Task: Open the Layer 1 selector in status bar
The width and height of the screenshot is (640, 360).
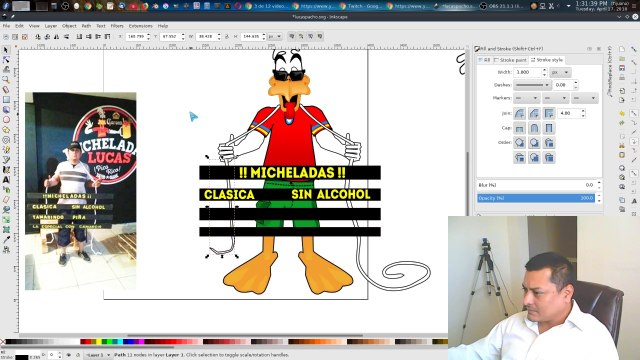Action: tap(98, 355)
